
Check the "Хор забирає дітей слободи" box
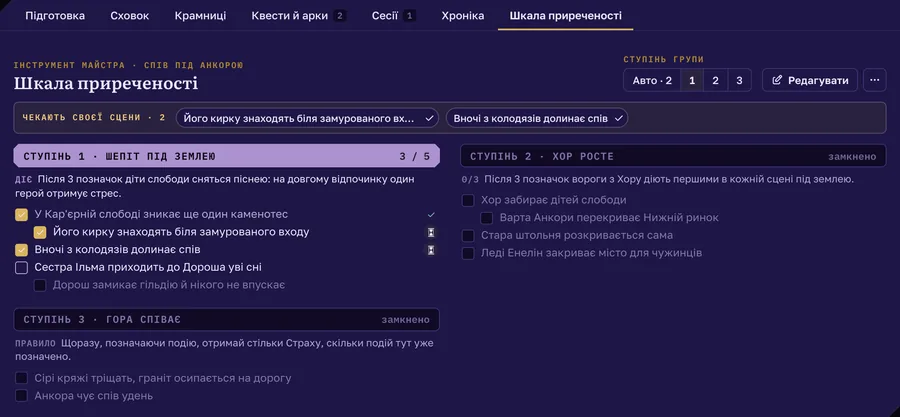pyautogui.click(x=468, y=200)
